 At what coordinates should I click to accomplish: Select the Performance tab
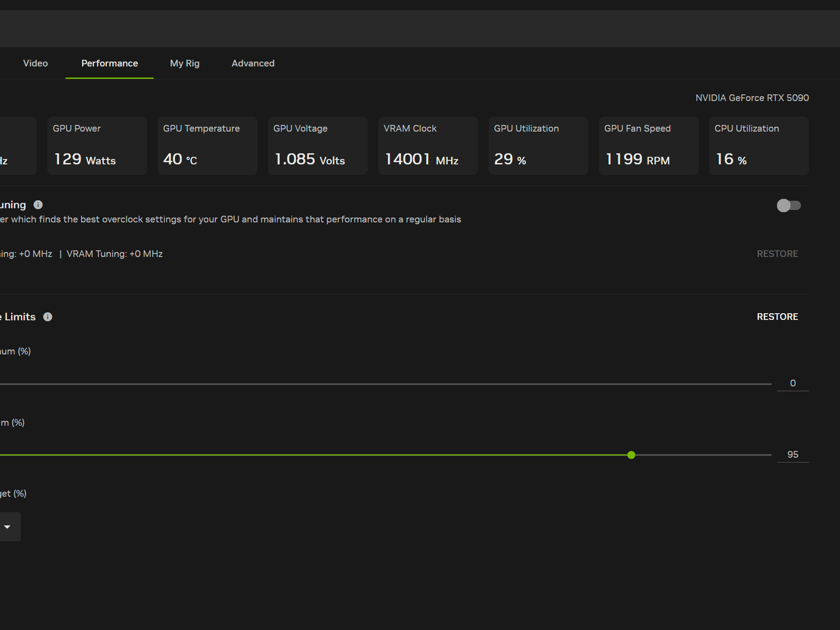(110, 63)
